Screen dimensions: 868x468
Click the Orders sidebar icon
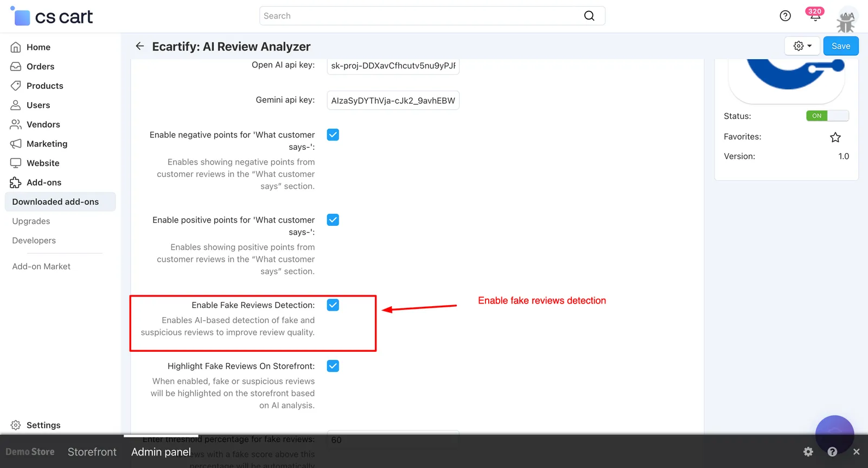pos(16,66)
